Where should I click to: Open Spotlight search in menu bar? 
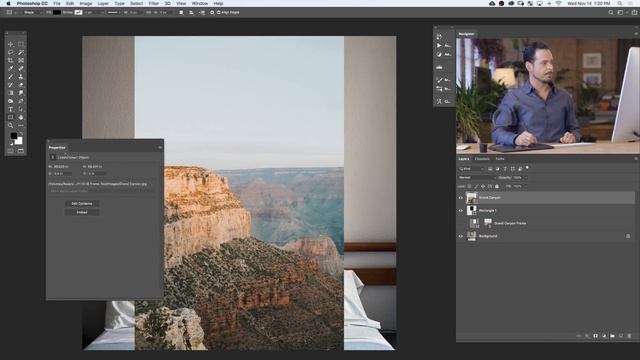[x=620, y=3]
